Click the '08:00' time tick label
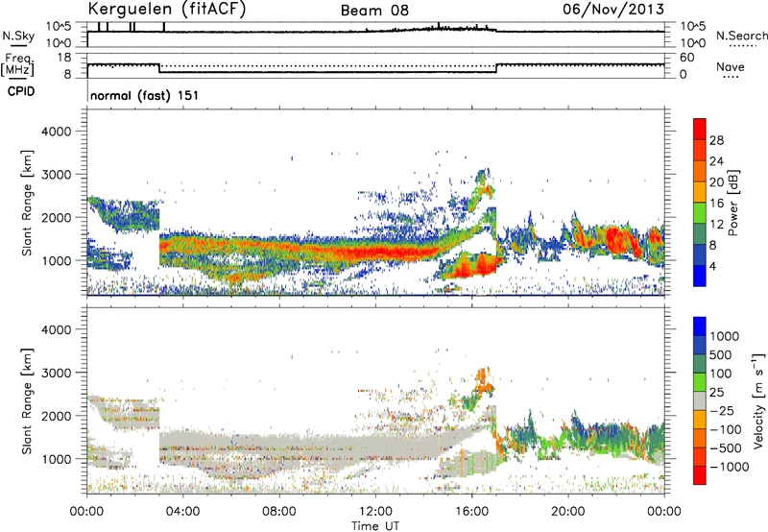This screenshot has height=532, width=768. click(279, 512)
